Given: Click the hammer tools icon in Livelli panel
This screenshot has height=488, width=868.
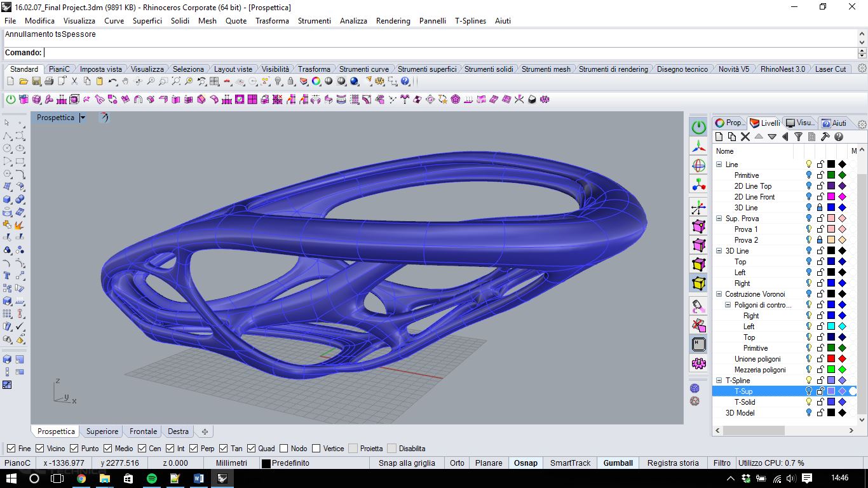Looking at the screenshot, I should coord(825,137).
